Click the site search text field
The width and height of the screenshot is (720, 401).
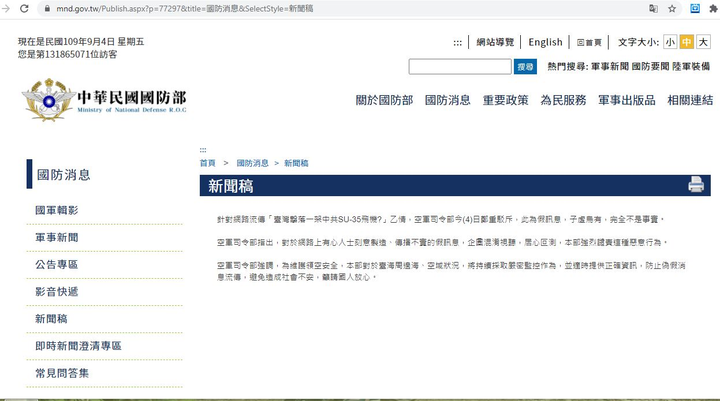pyautogui.click(x=460, y=67)
